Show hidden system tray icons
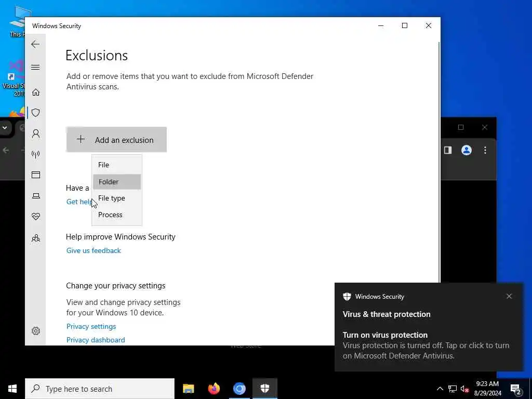 [x=440, y=389]
